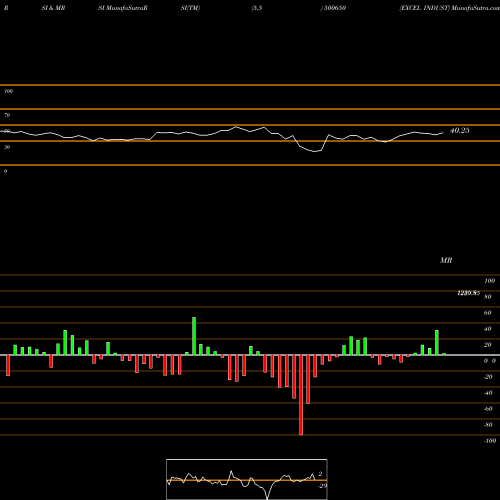The width and height of the screenshot is (500, 500).
Task: Click the MR axis label 60
Action: coord(488,313)
